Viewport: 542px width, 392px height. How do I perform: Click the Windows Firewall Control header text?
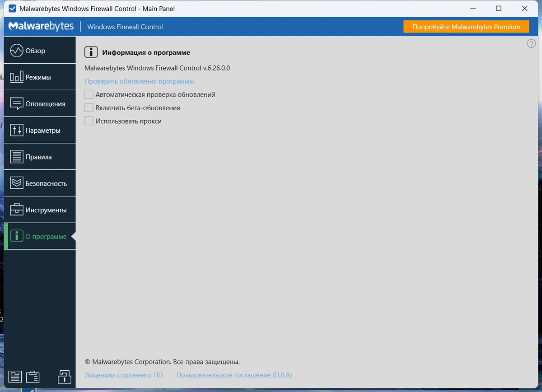(x=125, y=27)
